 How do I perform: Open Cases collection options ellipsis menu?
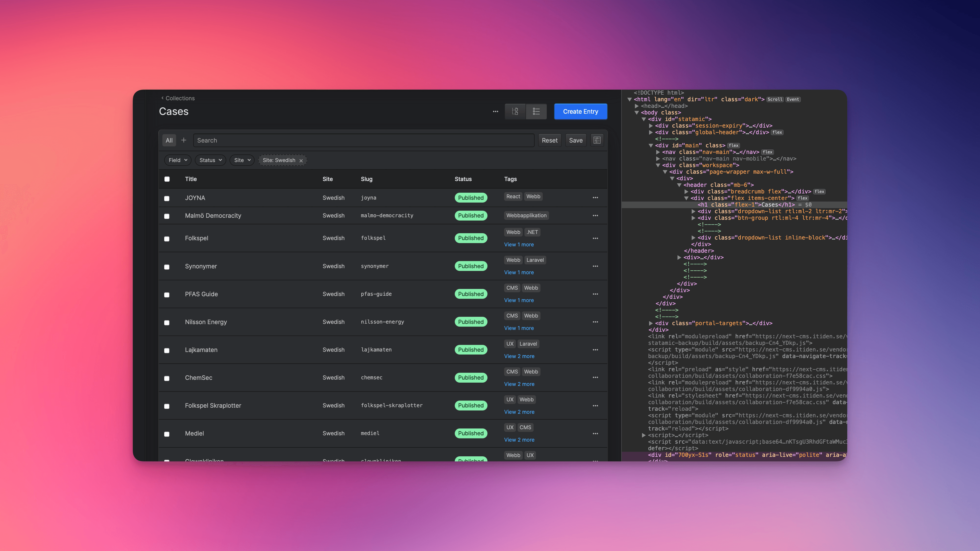[x=495, y=111]
